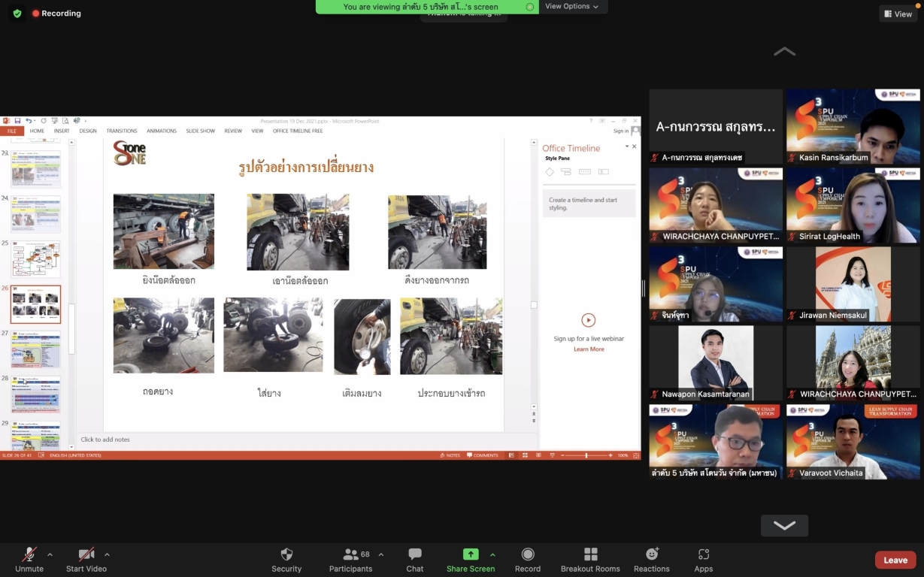Select slide 27 thumbnail
The height and width of the screenshot is (577, 924).
35,349
